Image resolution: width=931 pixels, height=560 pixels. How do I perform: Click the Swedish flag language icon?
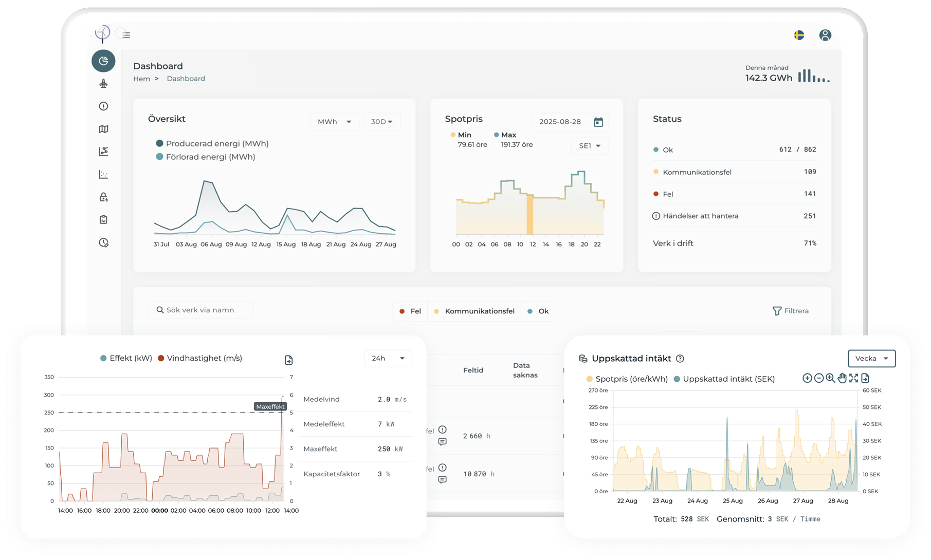[x=799, y=35]
